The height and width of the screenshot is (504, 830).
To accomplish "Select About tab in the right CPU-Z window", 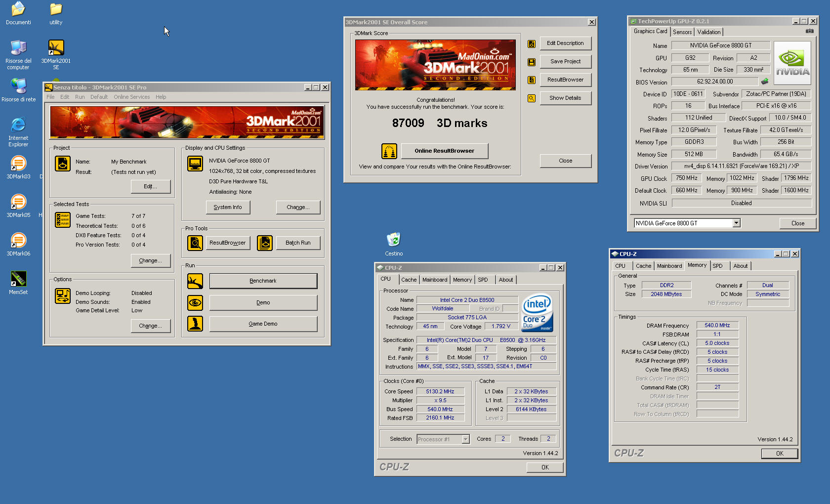I will tap(741, 266).
